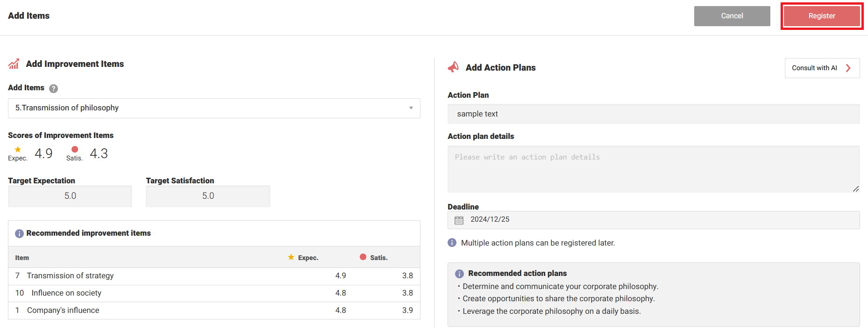Click the info icon beside Recommended improvement items
The image size is (868, 333).
pyautogui.click(x=19, y=233)
